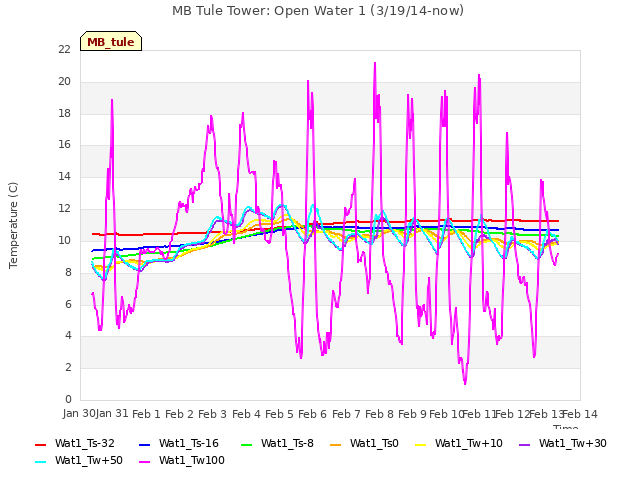The height and width of the screenshot is (480, 640).
Task: Click the Feb 5 x-axis tick label
Action: [279, 414]
